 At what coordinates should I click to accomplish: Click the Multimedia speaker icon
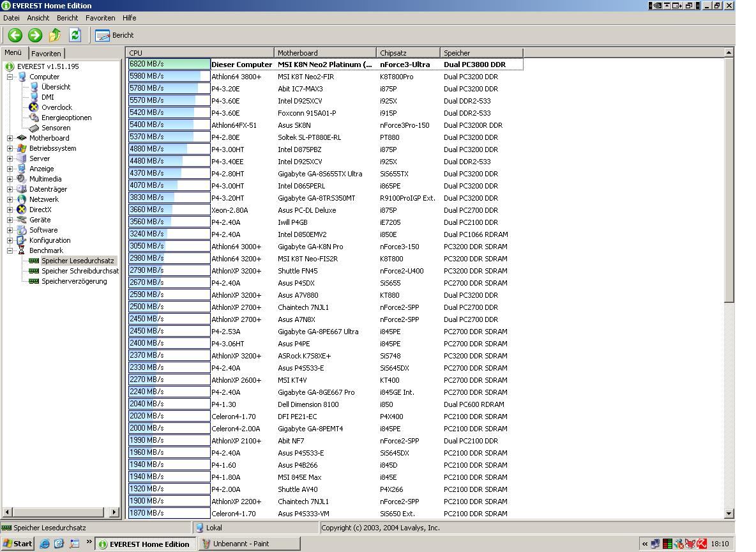click(x=22, y=179)
